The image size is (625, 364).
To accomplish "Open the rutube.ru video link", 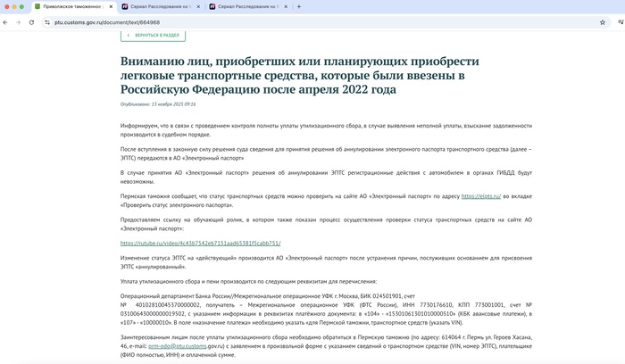I will pos(201,243).
